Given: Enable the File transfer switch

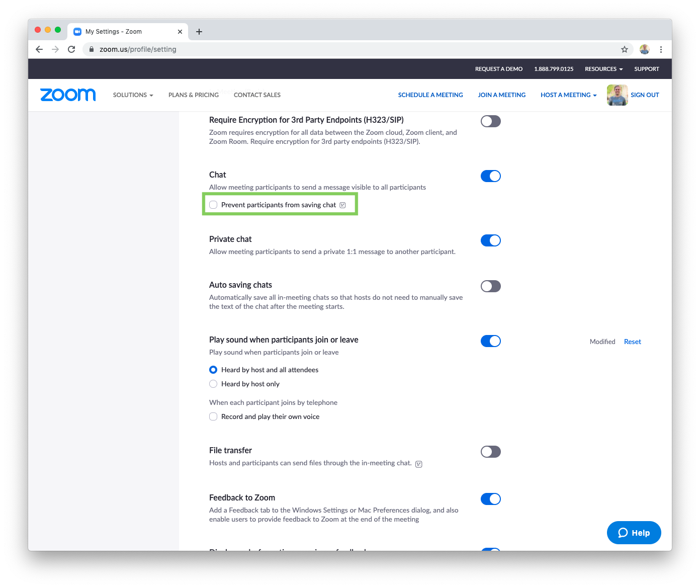Looking at the screenshot, I should [491, 452].
